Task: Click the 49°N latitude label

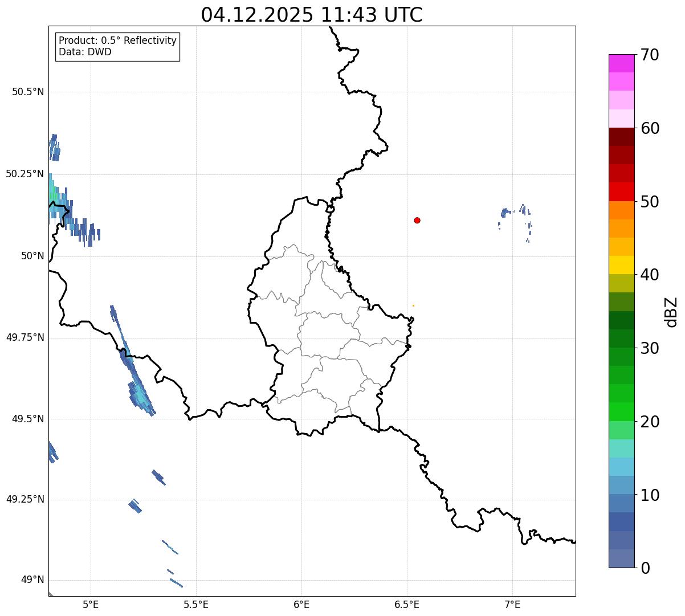Action: [32, 580]
